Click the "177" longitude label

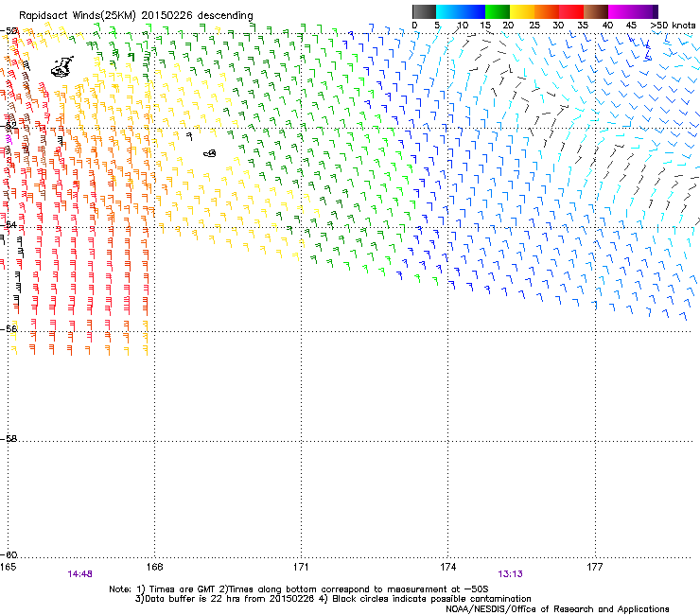[595, 567]
